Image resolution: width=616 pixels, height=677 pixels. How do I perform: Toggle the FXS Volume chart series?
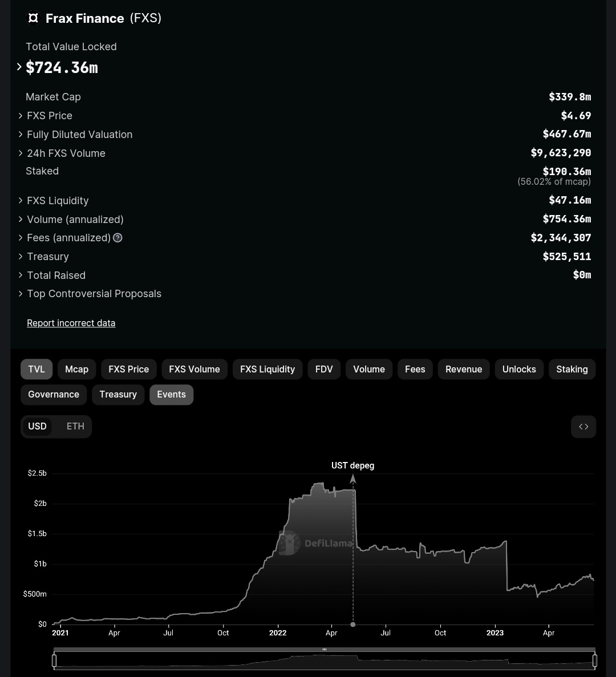(194, 369)
